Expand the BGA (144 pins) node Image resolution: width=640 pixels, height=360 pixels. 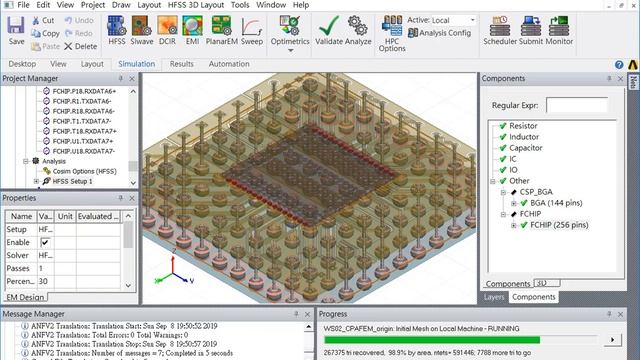pos(514,203)
